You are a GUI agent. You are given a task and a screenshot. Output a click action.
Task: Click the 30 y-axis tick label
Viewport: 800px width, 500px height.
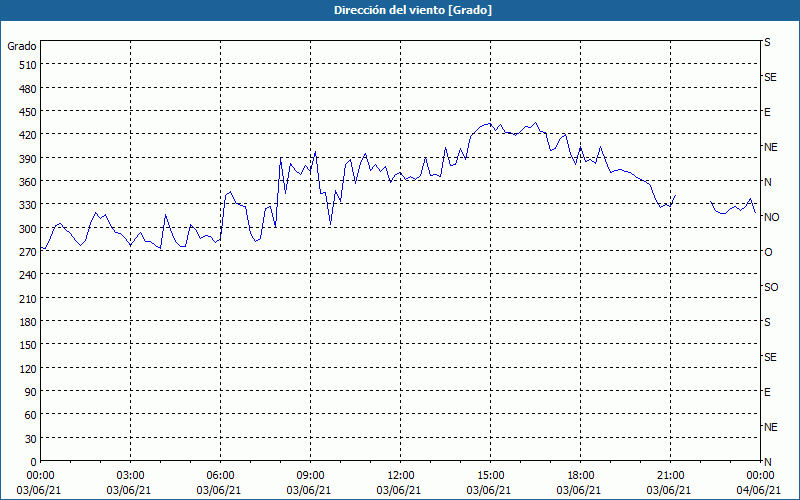pos(31,439)
